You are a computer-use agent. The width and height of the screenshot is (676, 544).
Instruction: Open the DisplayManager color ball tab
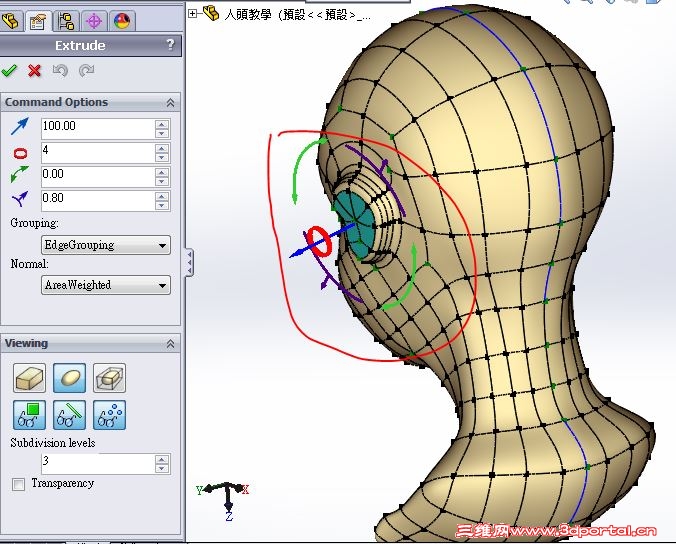pos(122,20)
